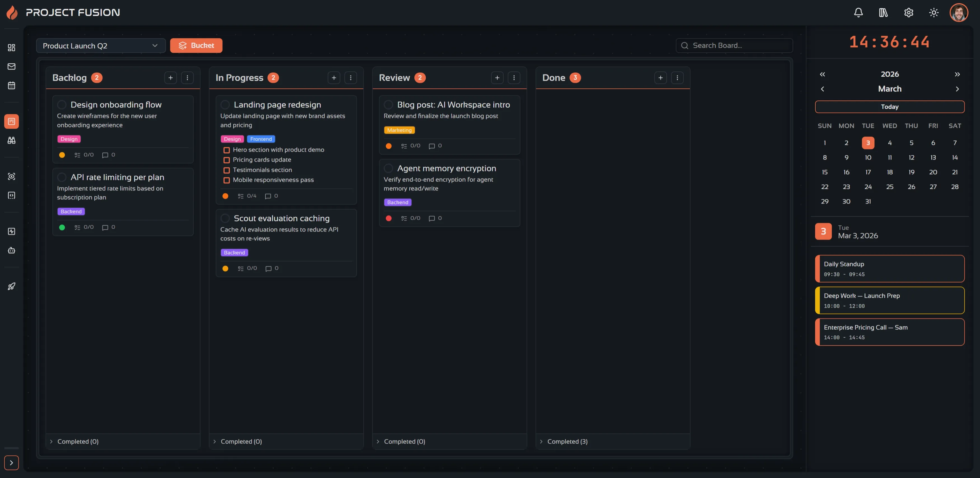Mark Landing page redesign as complete
Viewport: 980px width, 478px height.
tap(225, 105)
